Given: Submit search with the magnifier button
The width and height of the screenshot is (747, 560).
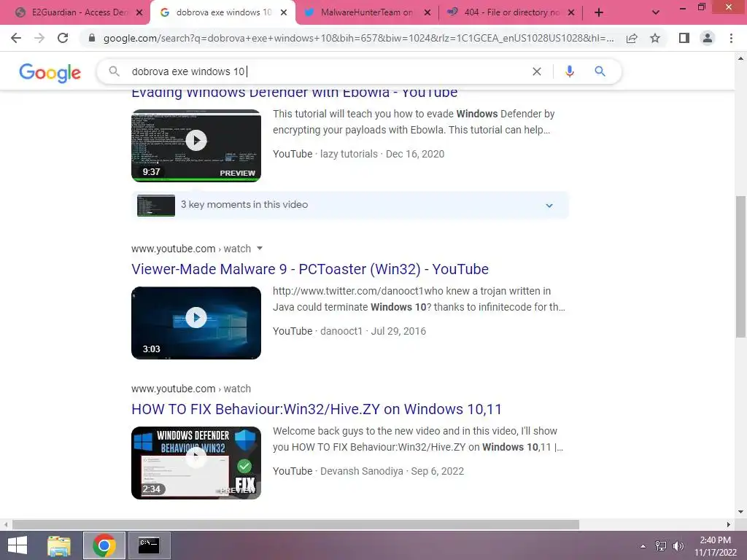Looking at the screenshot, I should (x=600, y=71).
